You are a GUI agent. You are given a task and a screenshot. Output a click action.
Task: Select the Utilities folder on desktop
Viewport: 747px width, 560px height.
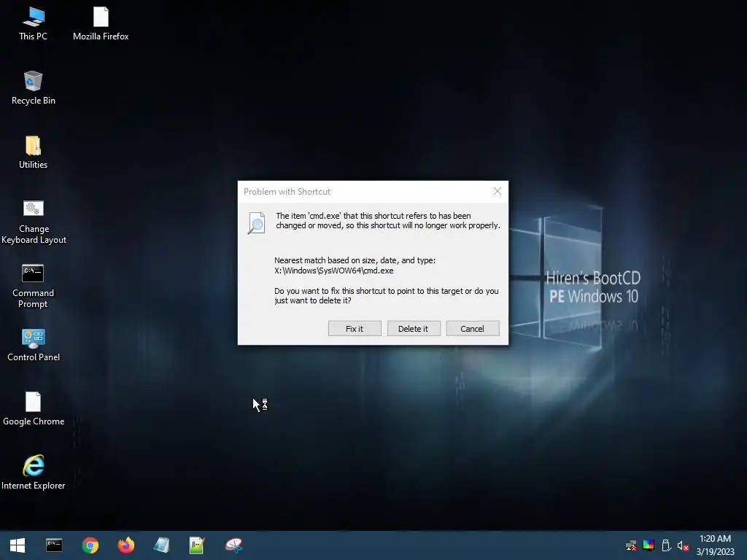point(33,152)
